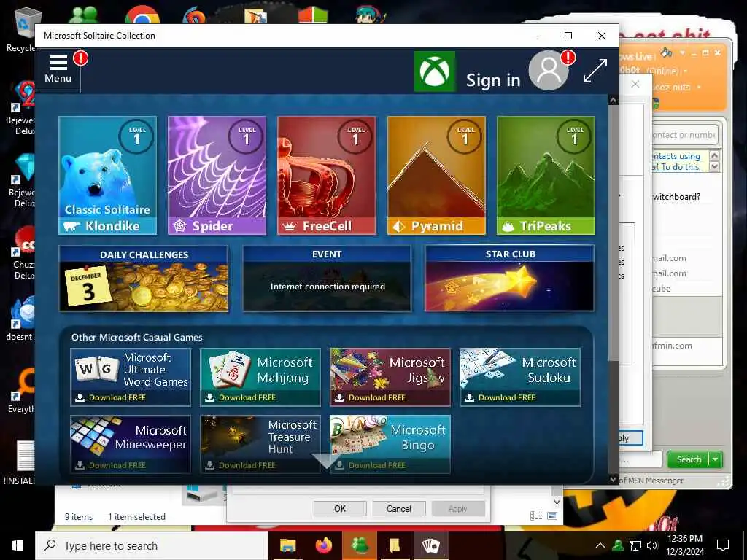Download Microsoft Ultimate Word Games
Screen dimensions: 747x560
[131, 377]
